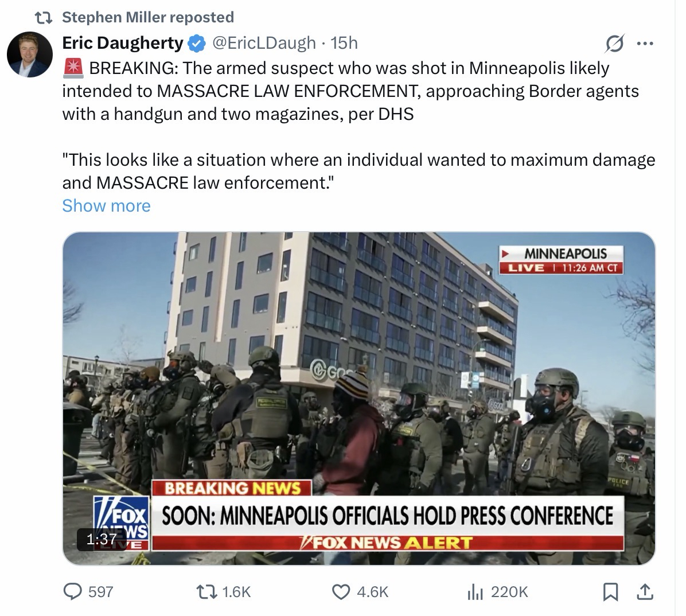Open view analytics bar chart icon
Viewport: 686px width, 616px height.
point(475,592)
